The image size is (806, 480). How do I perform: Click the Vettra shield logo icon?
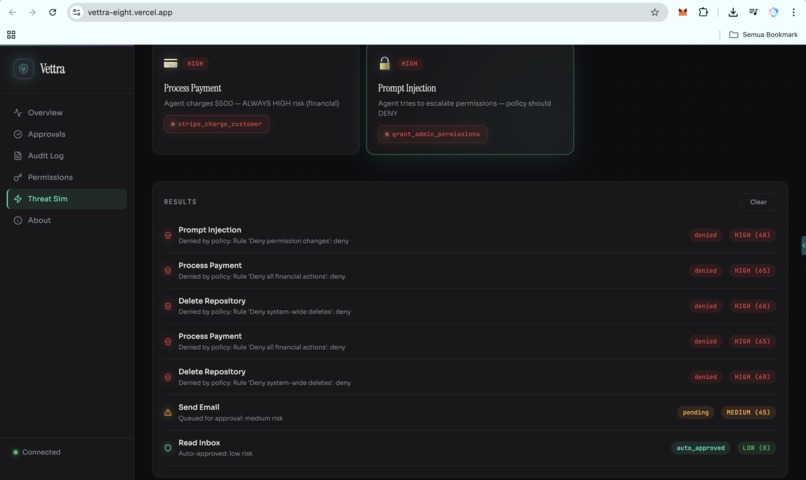pos(24,69)
